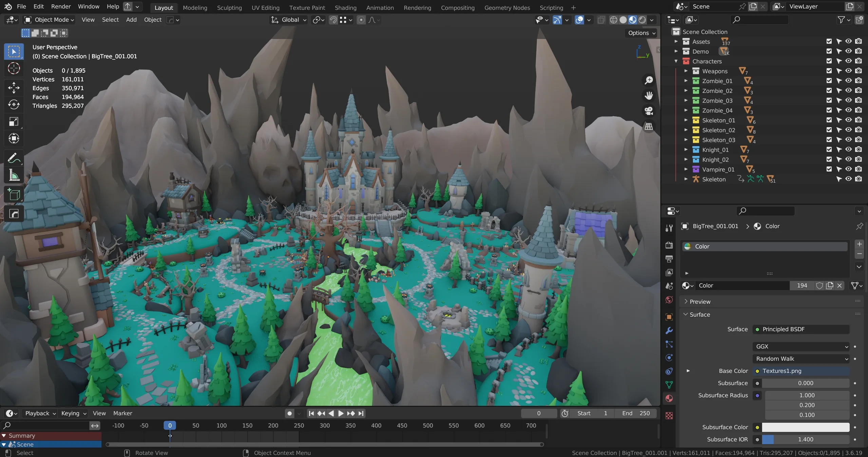
Task: Click the Options button in viewport
Action: point(641,33)
